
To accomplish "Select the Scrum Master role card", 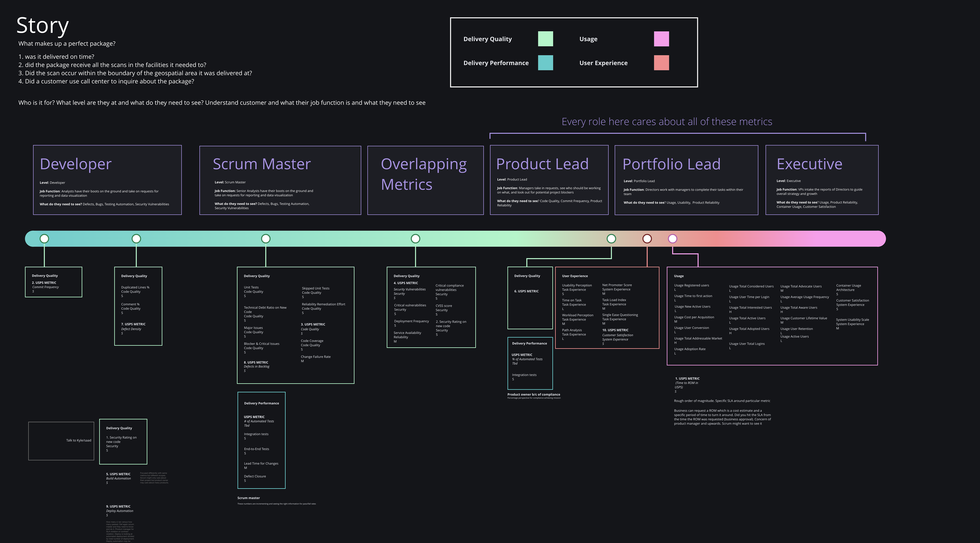I will pyautogui.click(x=280, y=180).
